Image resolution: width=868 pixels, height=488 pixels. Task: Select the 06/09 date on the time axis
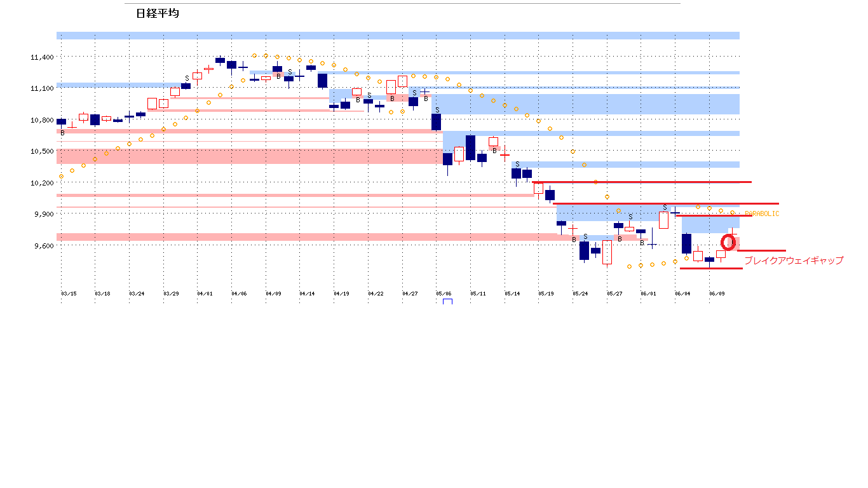click(717, 294)
